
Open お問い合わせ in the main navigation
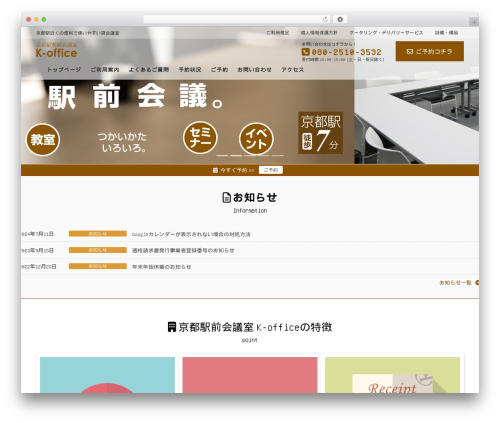(x=254, y=69)
